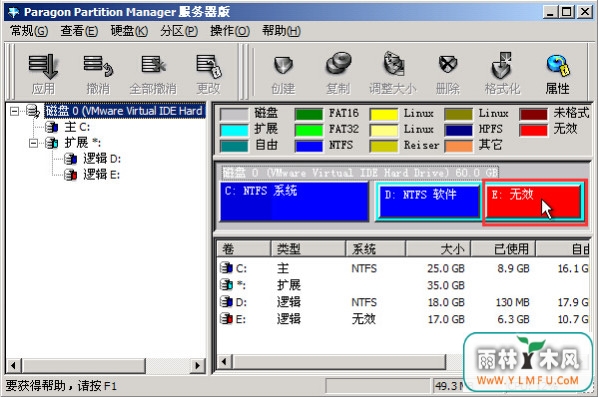Open the 查看(E) menu
Screen dimensions: 598x397
point(79,31)
